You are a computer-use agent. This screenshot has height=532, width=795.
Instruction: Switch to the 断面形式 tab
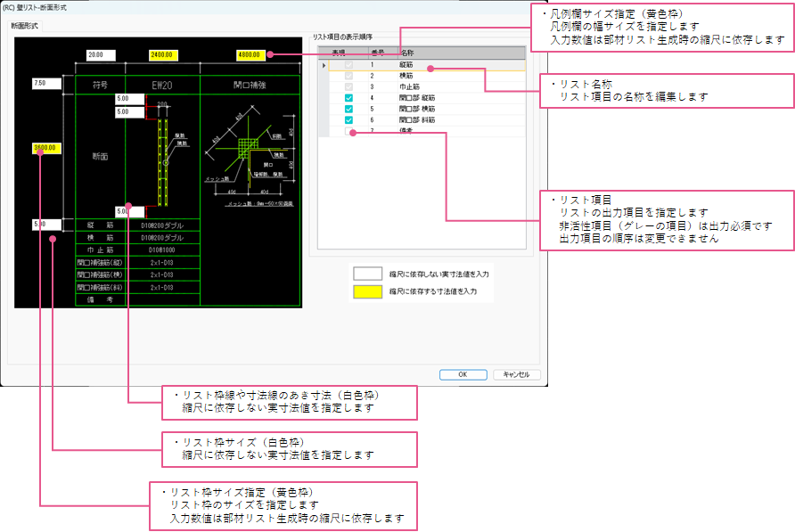coord(24,26)
